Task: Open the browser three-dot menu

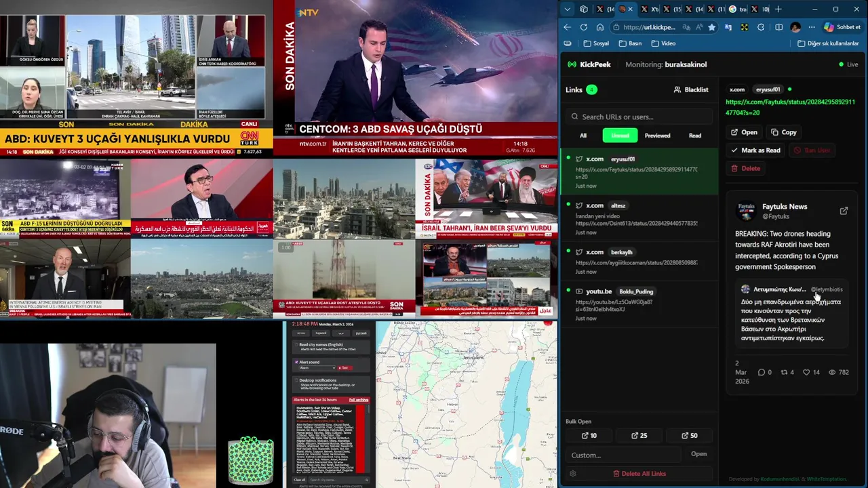Action: pos(812,27)
